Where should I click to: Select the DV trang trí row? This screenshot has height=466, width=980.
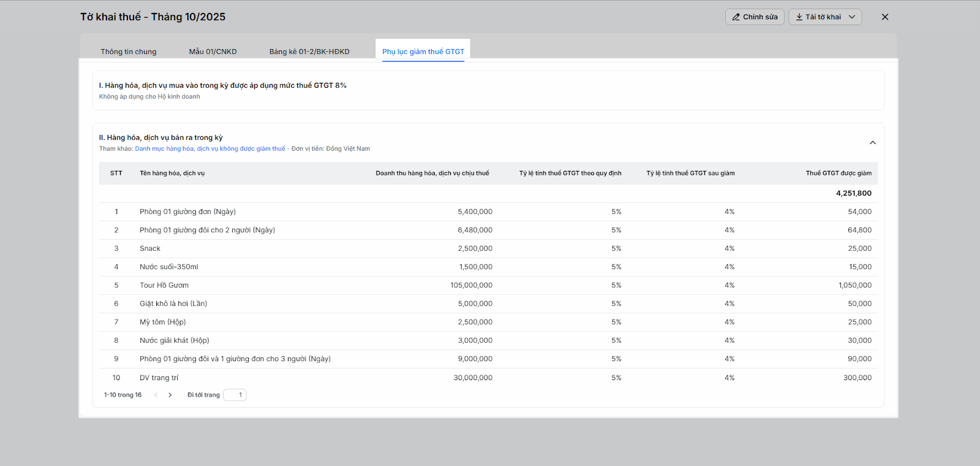coord(159,378)
